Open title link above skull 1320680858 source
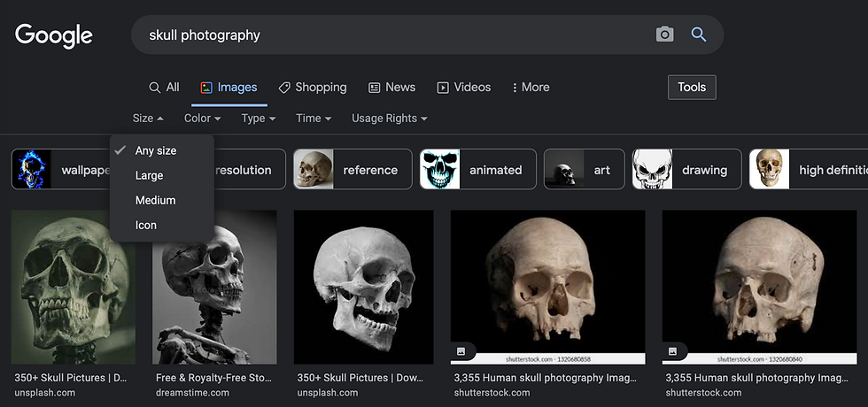The image size is (868, 407). click(546, 379)
